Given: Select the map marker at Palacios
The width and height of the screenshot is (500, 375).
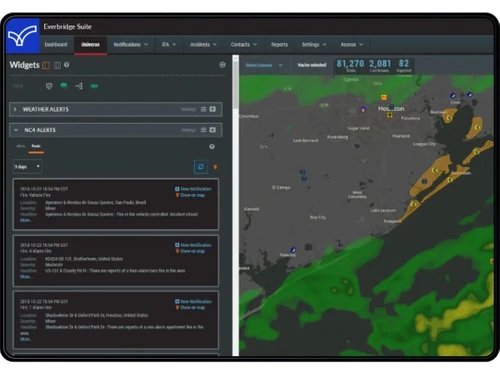Looking at the screenshot, I should (x=293, y=250).
